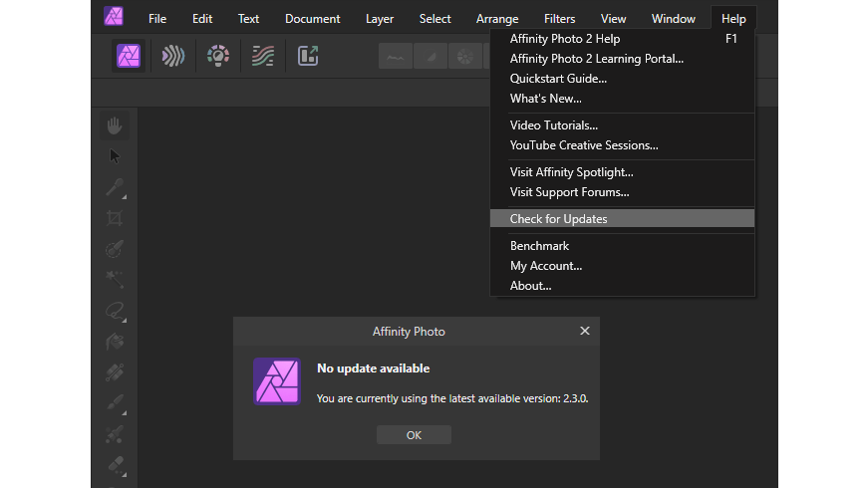
Task: Close the Affinity Photo dialog
Action: (585, 331)
